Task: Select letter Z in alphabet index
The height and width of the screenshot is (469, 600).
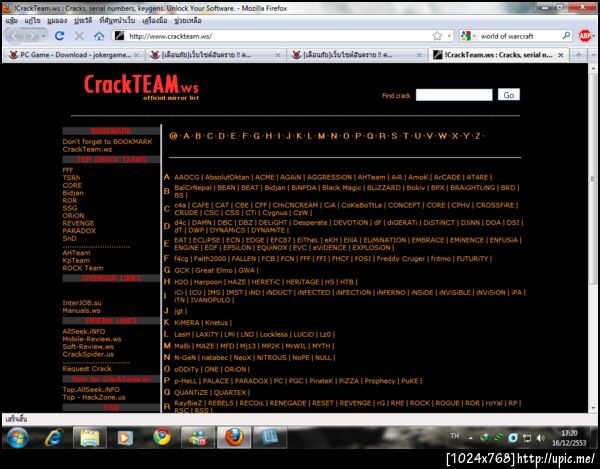Action: [x=478, y=136]
